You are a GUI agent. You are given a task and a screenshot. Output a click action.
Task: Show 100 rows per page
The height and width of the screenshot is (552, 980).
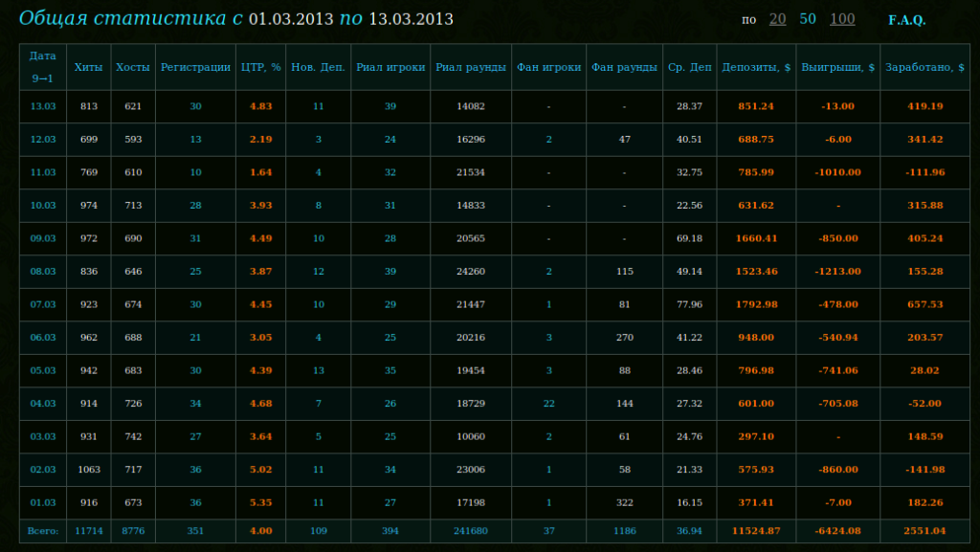[842, 19]
